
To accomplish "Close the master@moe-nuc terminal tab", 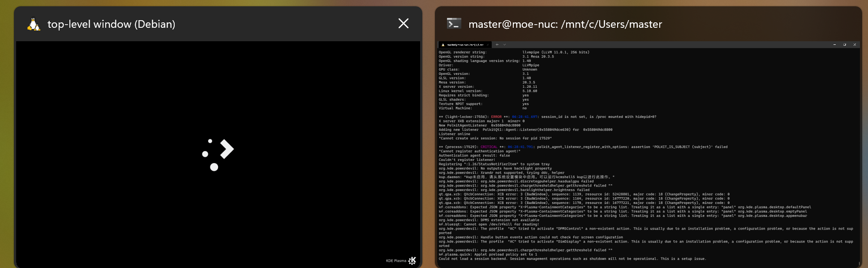I will [488, 45].
